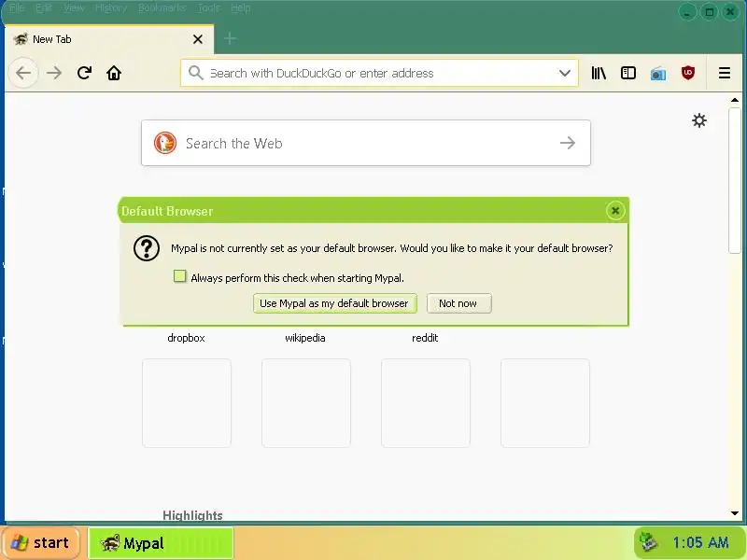Open the Library bookmarks icon
The height and width of the screenshot is (560, 747).
pyautogui.click(x=599, y=73)
